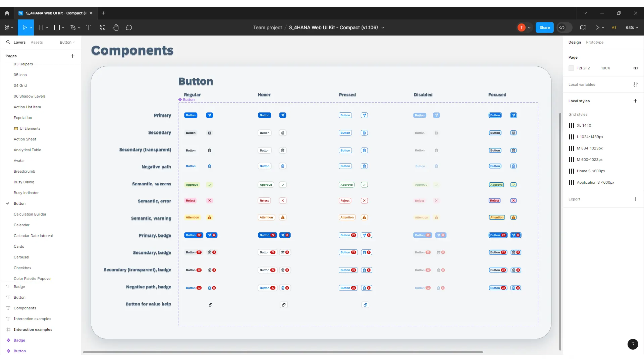
Task: Switch to the Prototype tab
Action: pyautogui.click(x=594, y=42)
